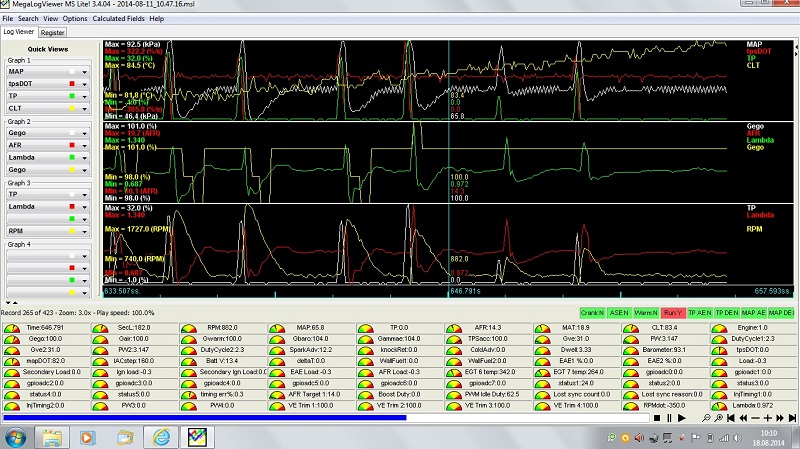Skip to the last log record

(x=792, y=418)
